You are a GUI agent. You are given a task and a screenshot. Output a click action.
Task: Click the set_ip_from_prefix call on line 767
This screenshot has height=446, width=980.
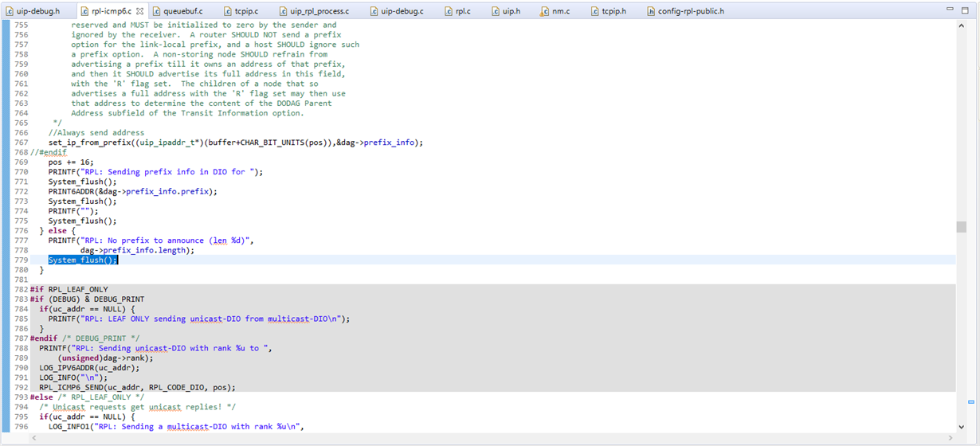click(x=235, y=143)
